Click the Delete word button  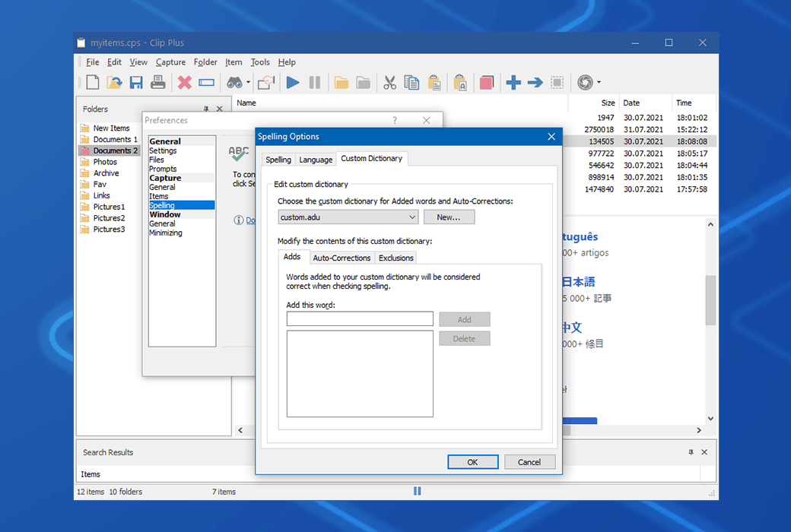(464, 338)
